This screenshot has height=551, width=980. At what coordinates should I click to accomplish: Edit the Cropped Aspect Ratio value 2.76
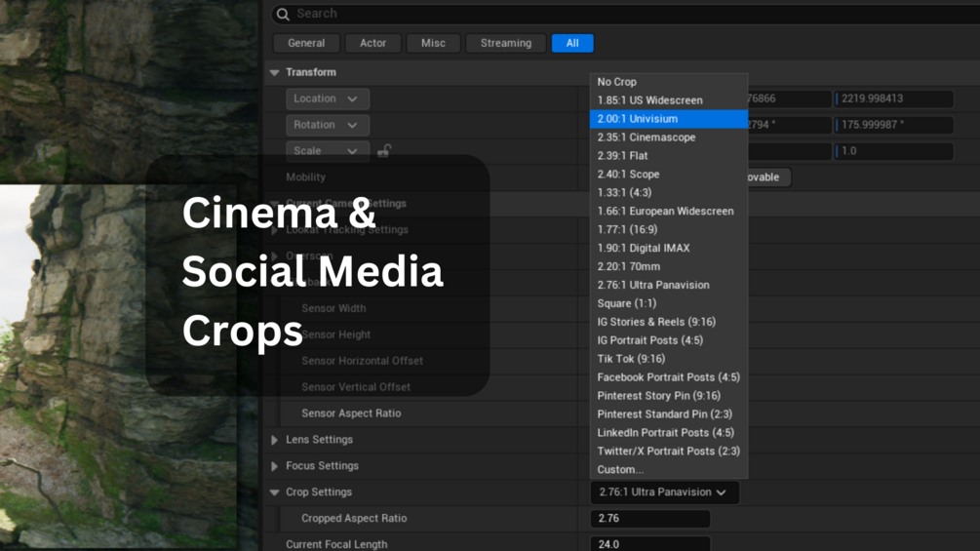650,519
